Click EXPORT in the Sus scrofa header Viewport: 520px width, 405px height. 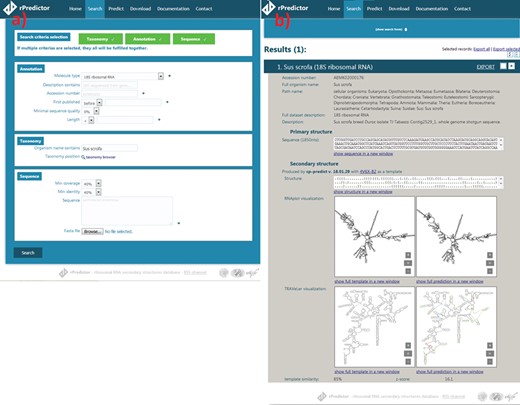click(486, 67)
